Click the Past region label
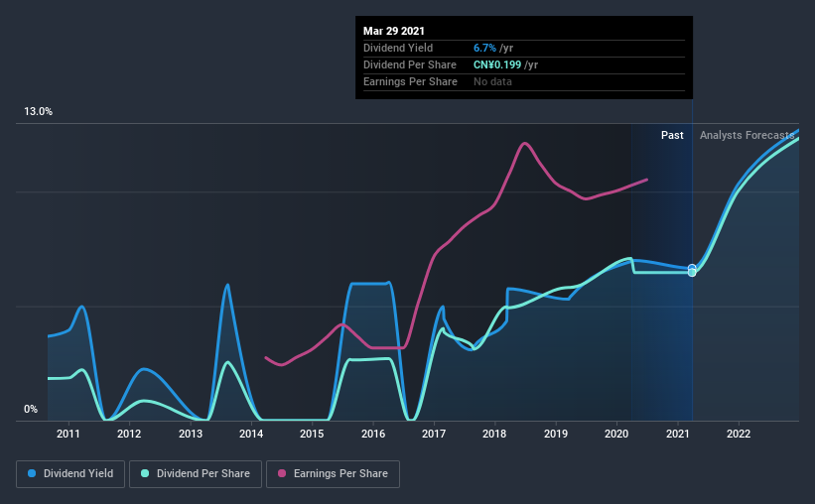Image resolution: width=815 pixels, height=504 pixels. click(x=672, y=135)
